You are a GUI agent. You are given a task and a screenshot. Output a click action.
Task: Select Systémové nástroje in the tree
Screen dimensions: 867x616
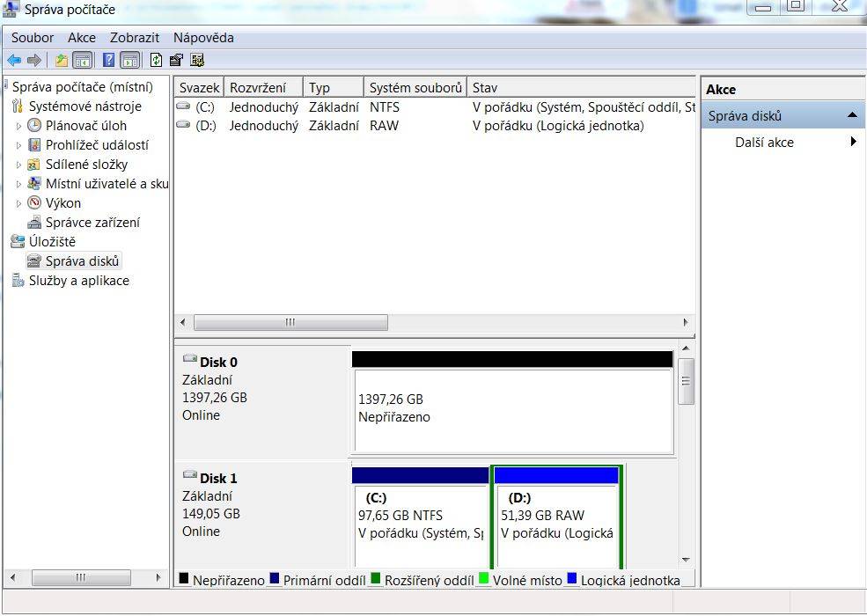[85, 106]
